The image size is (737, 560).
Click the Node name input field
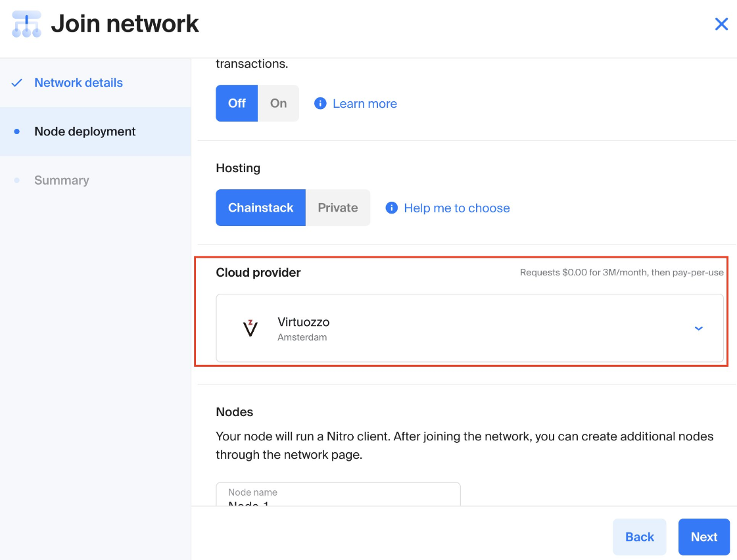point(338,497)
